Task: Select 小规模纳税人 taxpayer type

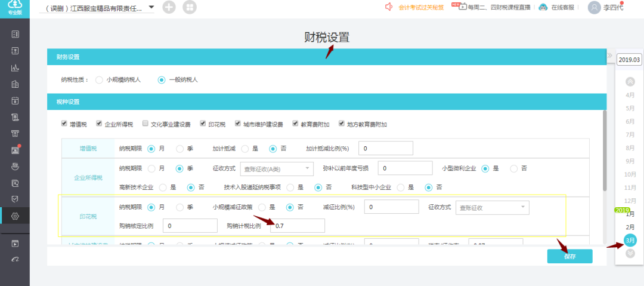Action: [99, 80]
